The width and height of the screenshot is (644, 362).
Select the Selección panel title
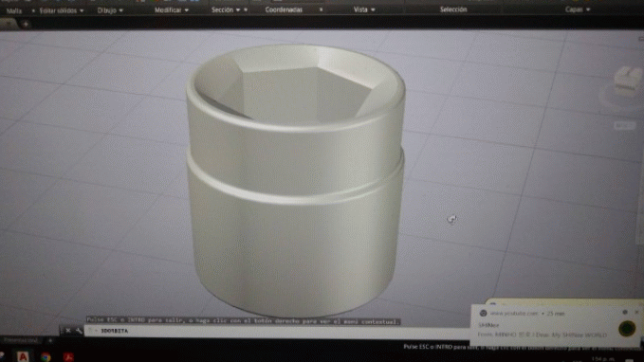click(453, 9)
